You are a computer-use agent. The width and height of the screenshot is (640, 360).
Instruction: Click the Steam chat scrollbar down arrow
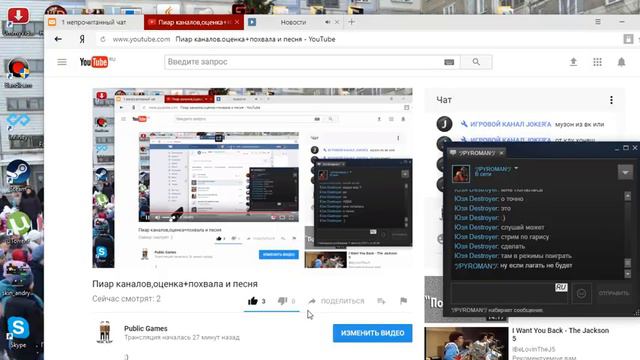click(x=628, y=274)
